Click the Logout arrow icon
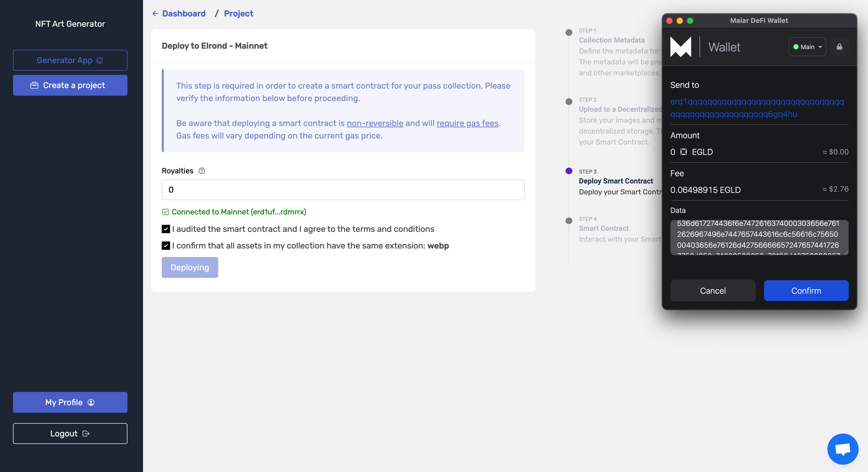 pyautogui.click(x=86, y=433)
